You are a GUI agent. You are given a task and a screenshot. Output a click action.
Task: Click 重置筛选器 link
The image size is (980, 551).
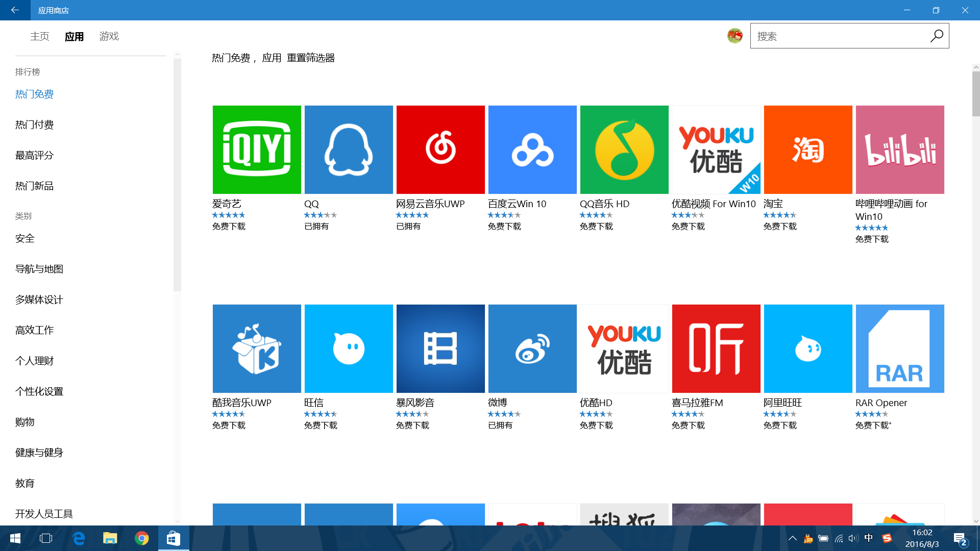311,58
